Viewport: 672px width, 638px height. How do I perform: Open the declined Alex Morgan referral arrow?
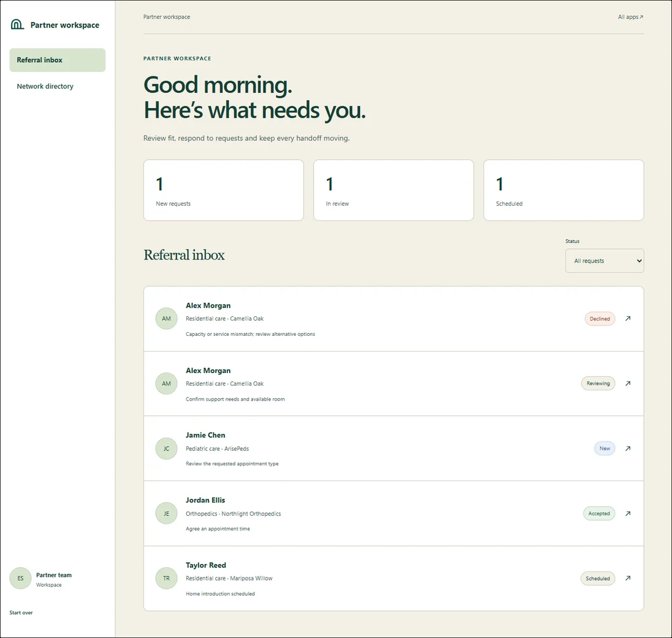628,319
